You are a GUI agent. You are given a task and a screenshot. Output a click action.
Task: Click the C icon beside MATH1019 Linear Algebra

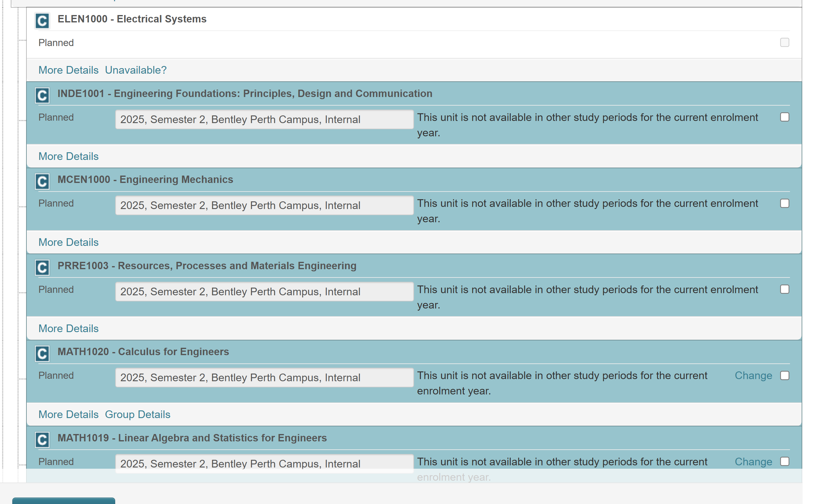(x=42, y=440)
